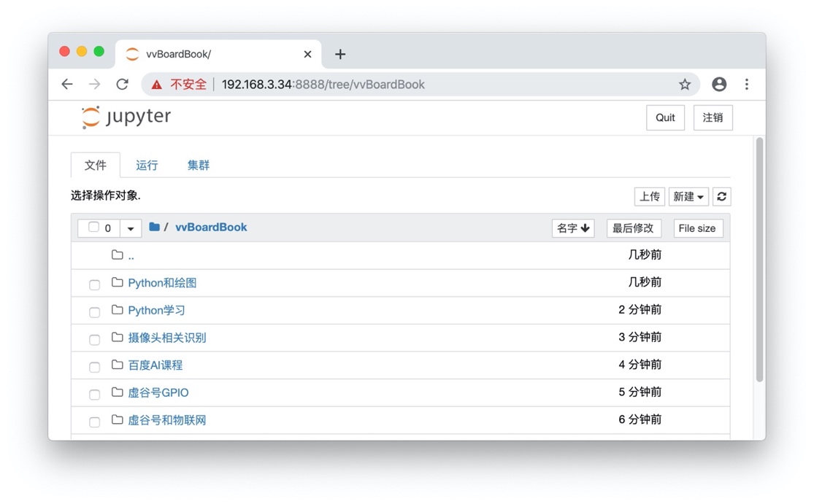814x504 pixels.
Task: Click folder icon of 百度AI课程
Action: pos(118,365)
